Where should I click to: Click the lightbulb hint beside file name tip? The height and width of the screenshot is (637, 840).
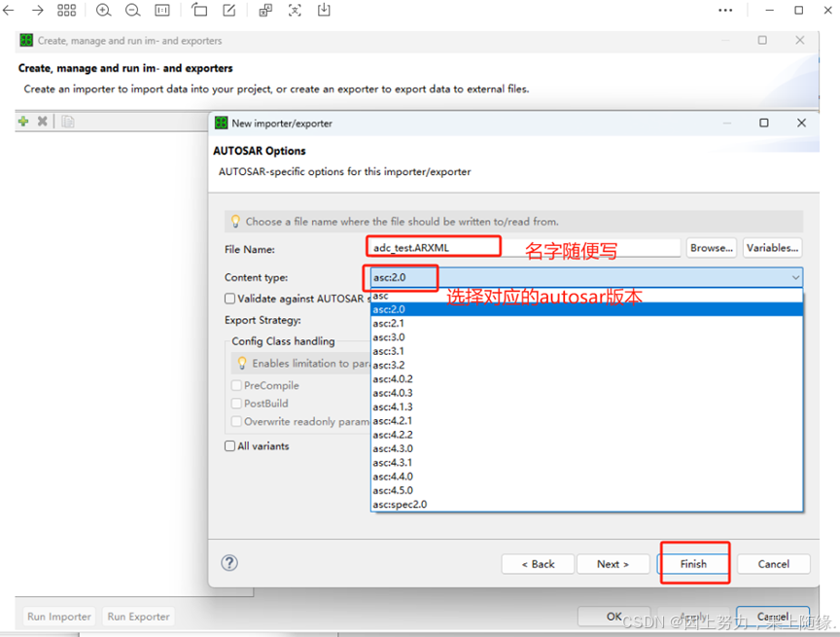coord(235,222)
